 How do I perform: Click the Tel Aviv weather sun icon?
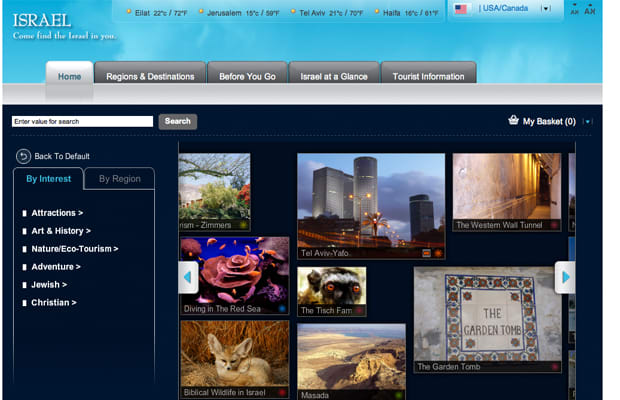pos(293,12)
